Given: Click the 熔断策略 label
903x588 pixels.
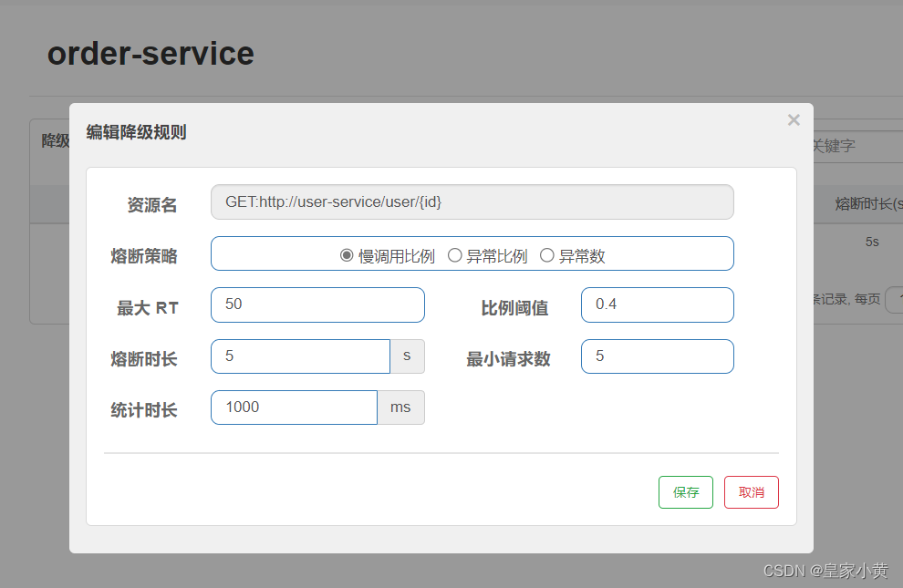Looking at the screenshot, I should tap(144, 256).
